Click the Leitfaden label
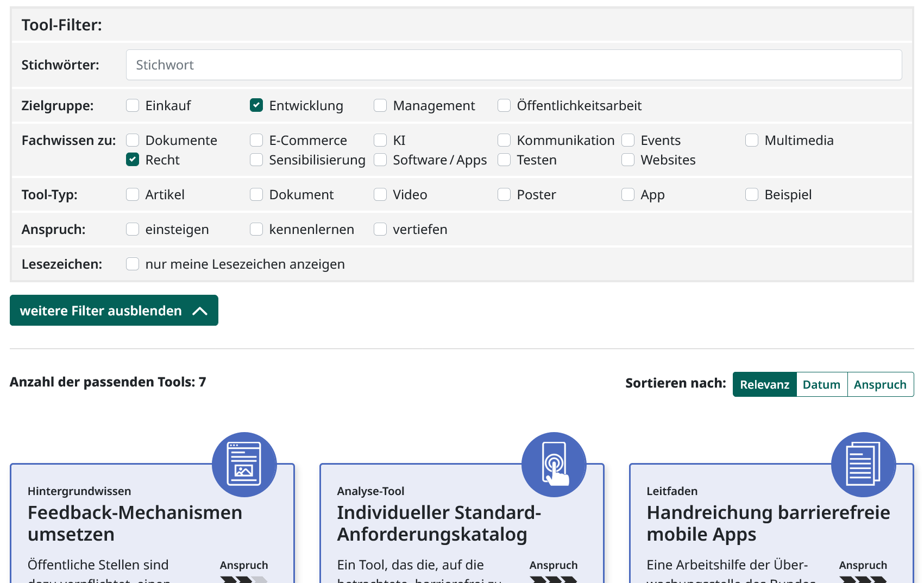 (x=672, y=491)
